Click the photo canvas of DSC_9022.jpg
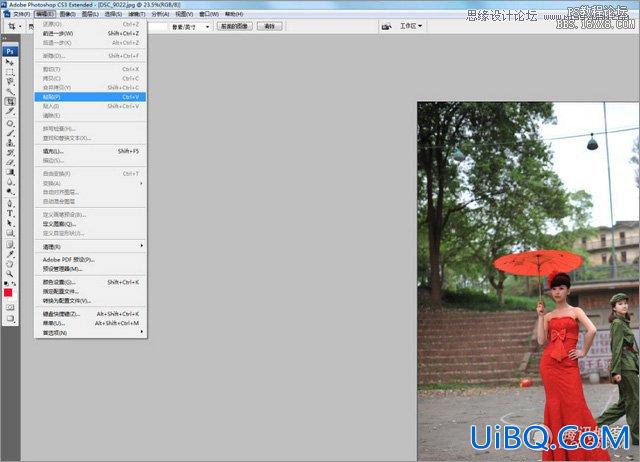The width and height of the screenshot is (640, 462). point(528,282)
